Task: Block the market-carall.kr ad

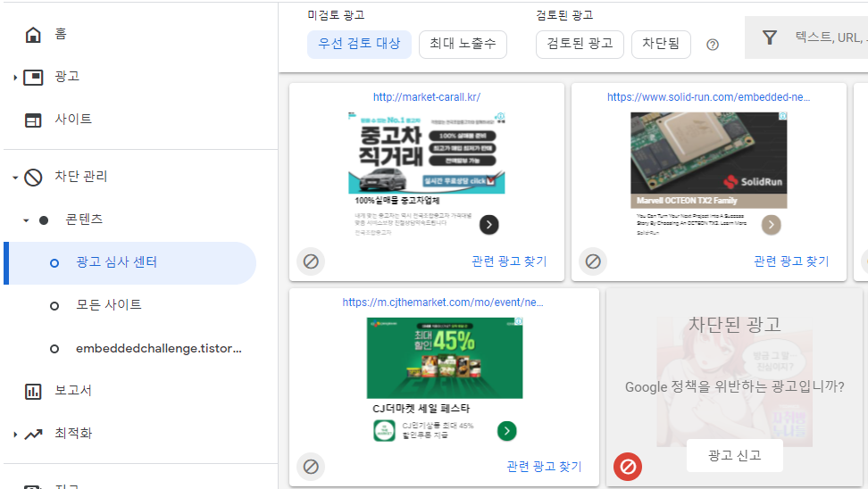Action: click(311, 261)
